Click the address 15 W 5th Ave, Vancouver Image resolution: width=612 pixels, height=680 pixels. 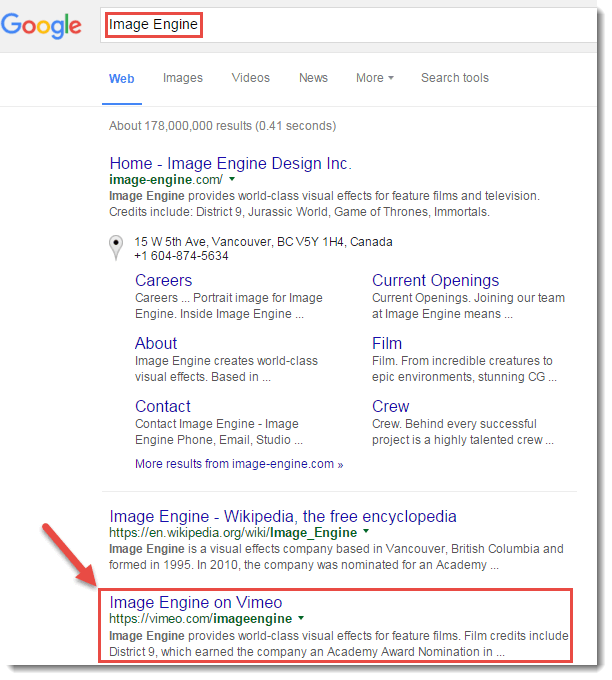click(263, 242)
